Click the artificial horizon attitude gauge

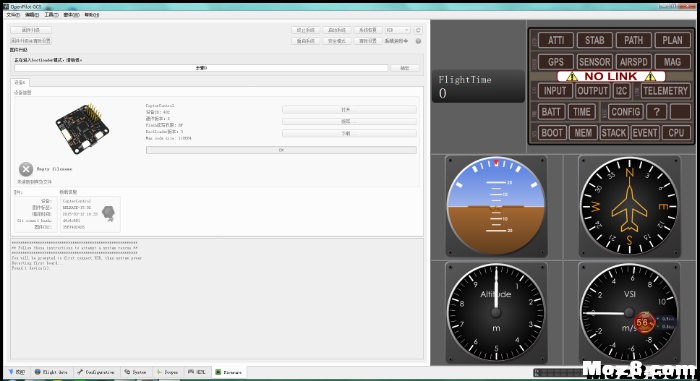[x=496, y=206]
